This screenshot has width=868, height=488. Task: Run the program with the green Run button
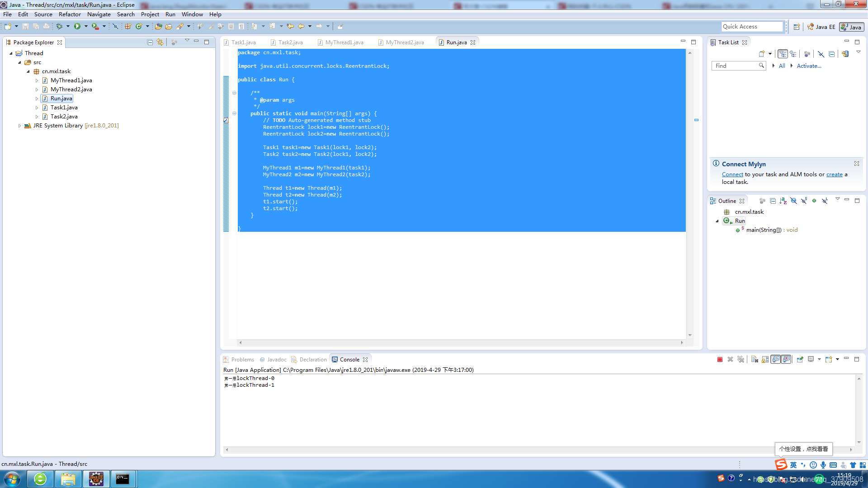[x=77, y=27]
